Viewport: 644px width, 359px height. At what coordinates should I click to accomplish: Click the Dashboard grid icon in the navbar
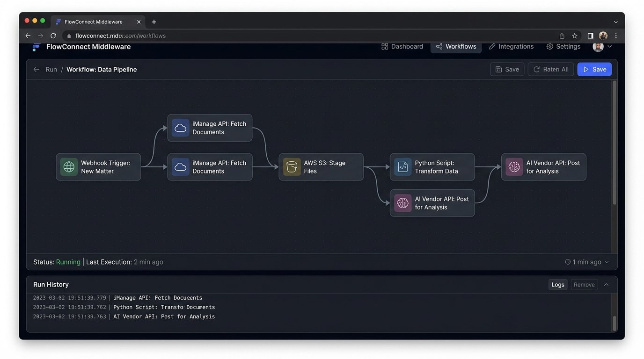click(x=385, y=46)
